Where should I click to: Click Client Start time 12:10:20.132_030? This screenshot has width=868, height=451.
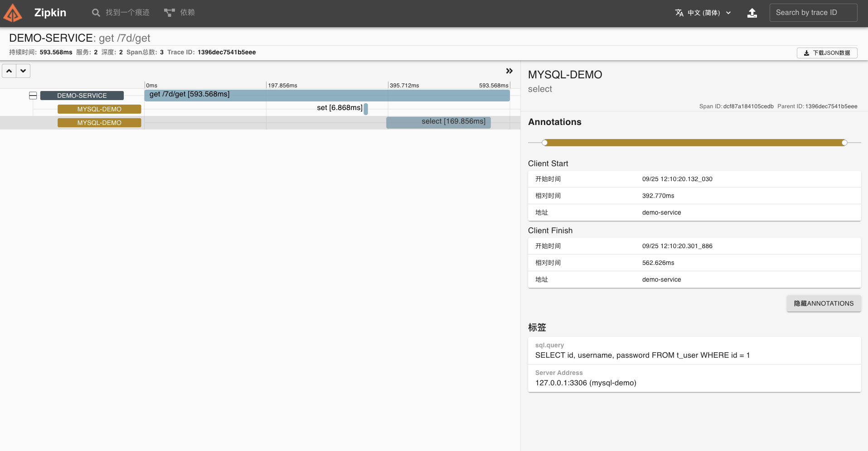(x=677, y=179)
